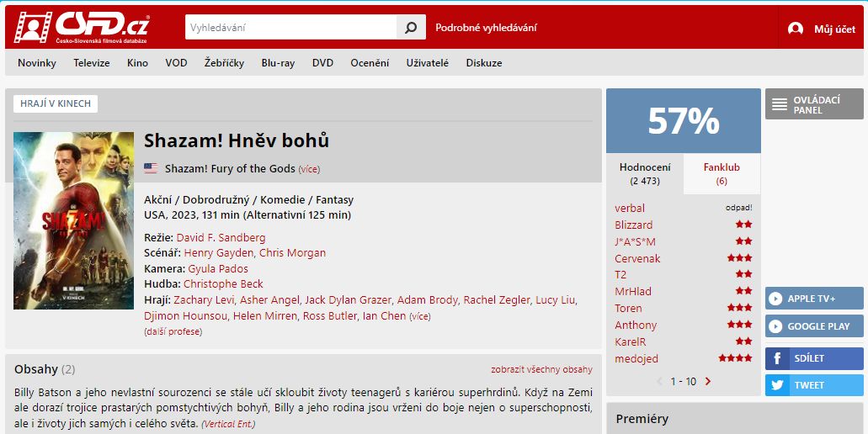
Task: Open Ian Chen page
Action: 384,316
